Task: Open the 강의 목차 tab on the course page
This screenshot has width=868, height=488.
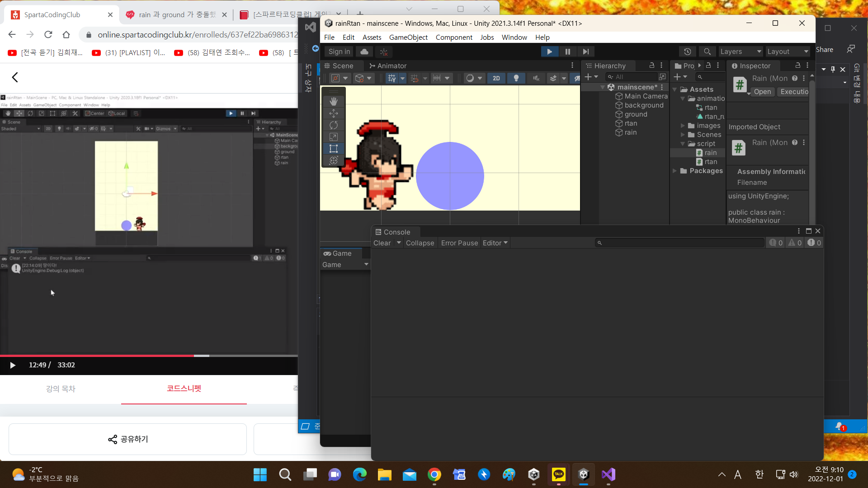Action: (x=61, y=389)
